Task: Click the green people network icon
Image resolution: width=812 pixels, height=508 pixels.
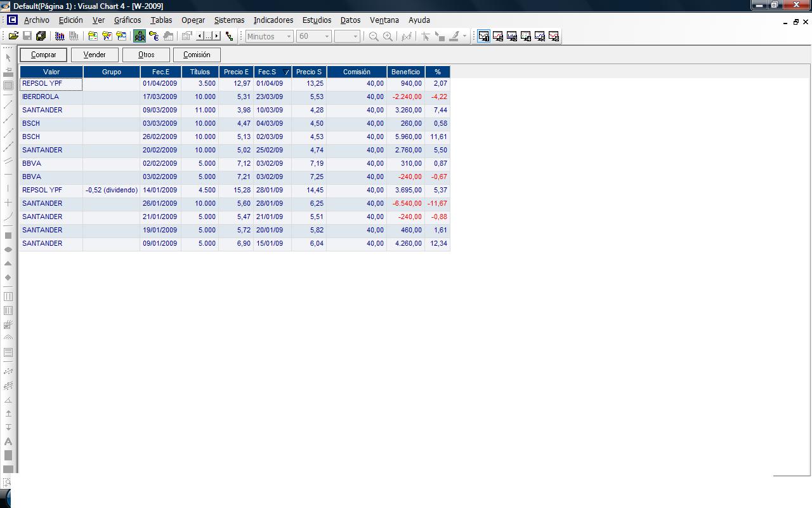Action: coord(140,36)
